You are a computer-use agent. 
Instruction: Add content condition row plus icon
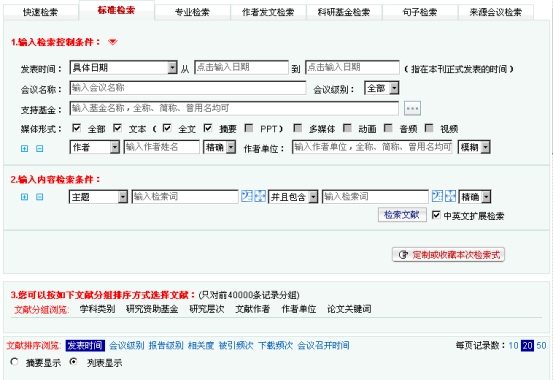pyautogui.click(x=24, y=197)
